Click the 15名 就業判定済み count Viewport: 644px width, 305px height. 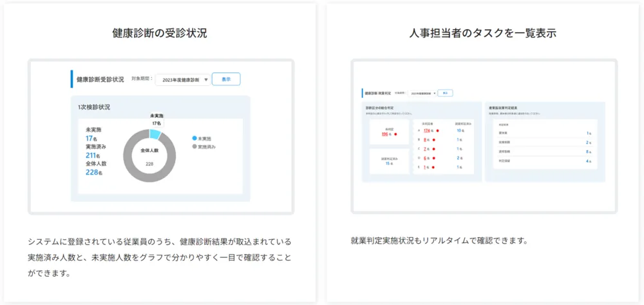click(x=389, y=164)
